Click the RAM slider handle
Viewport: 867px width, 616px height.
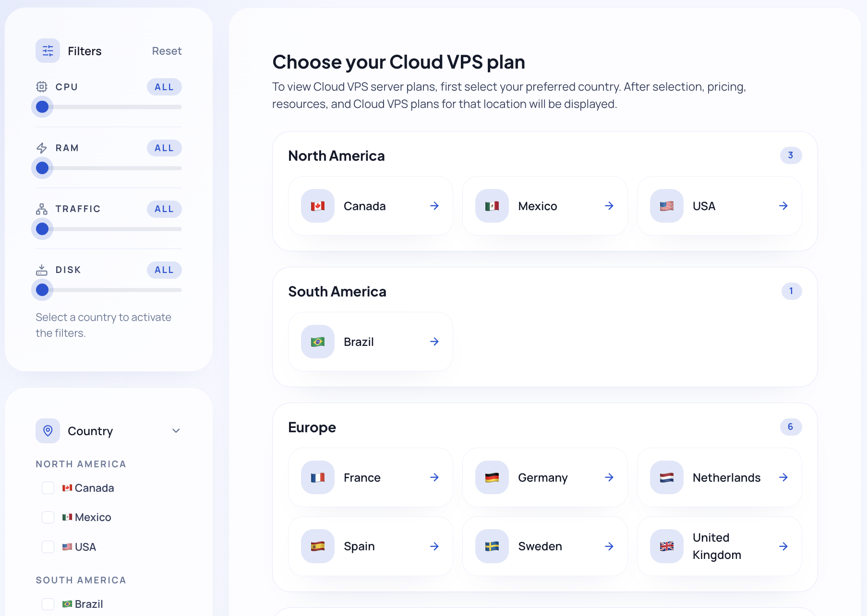[x=42, y=168]
